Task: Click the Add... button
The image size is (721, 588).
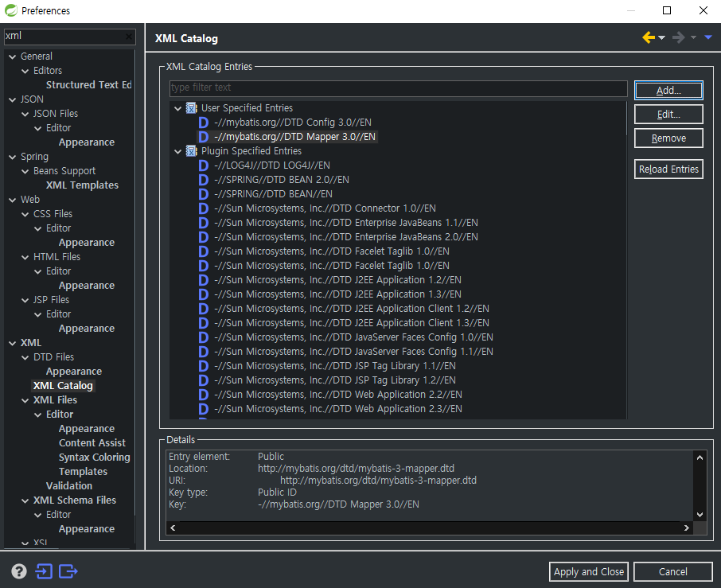Action: [668, 90]
